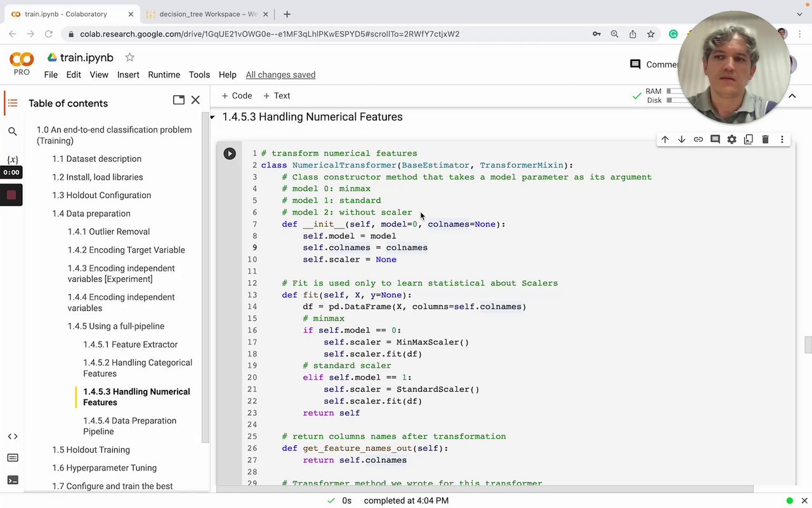Open the Tools menu
Screen dimensions: 812x508
[199, 75]
